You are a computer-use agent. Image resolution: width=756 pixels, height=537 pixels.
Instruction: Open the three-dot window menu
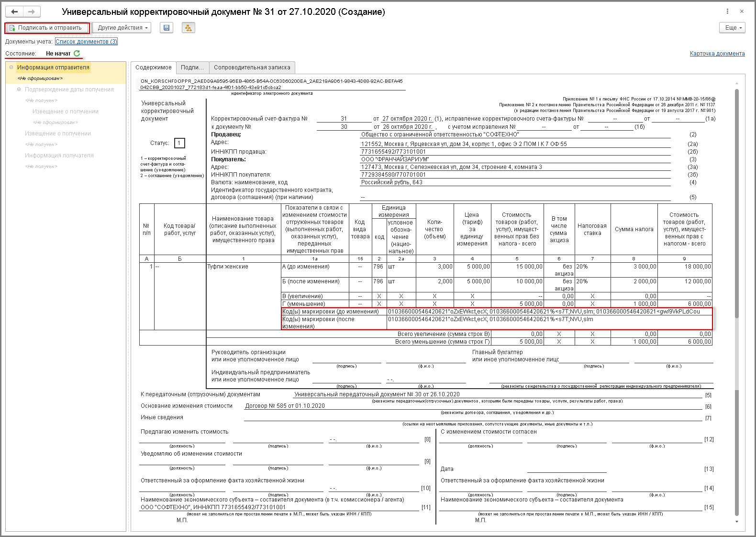728,11
